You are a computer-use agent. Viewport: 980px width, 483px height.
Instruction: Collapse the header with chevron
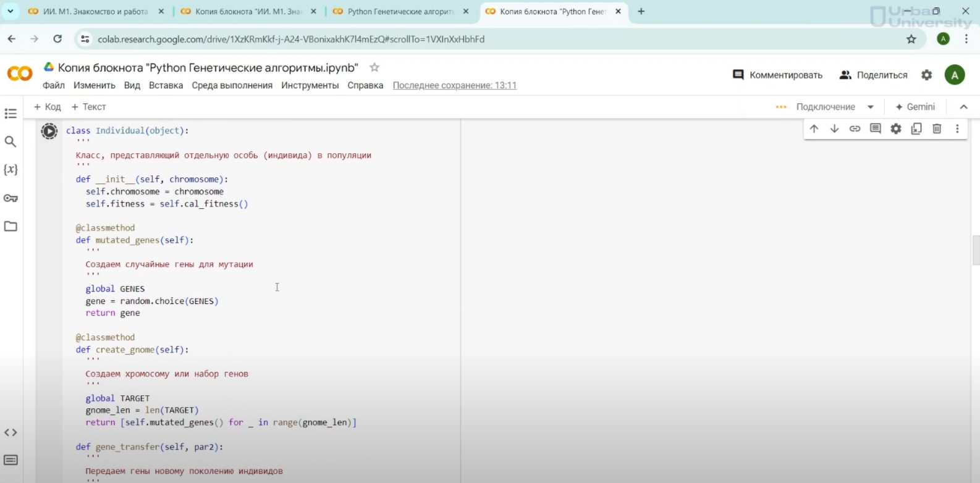point(963,107)
